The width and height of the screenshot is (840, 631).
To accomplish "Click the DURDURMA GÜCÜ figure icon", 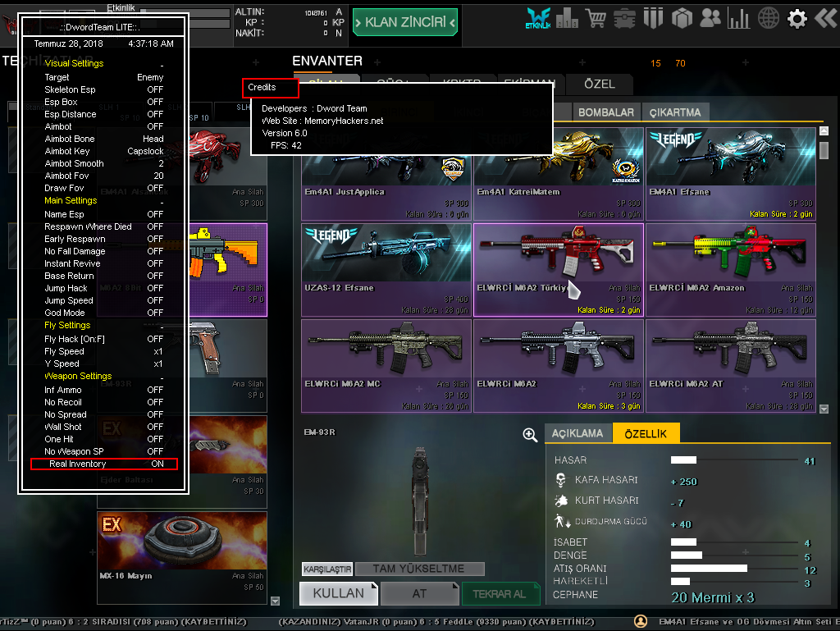I will click(x=562, y=521).
